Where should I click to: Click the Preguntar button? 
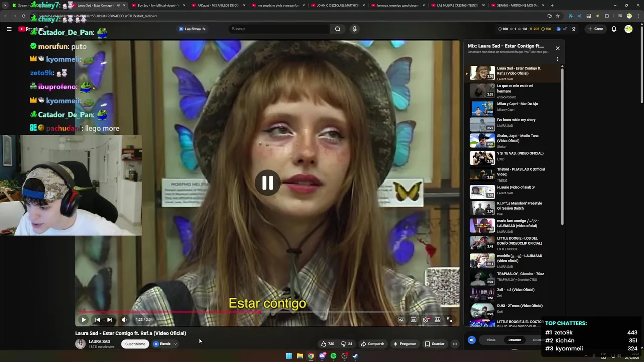tap(405, 344)
